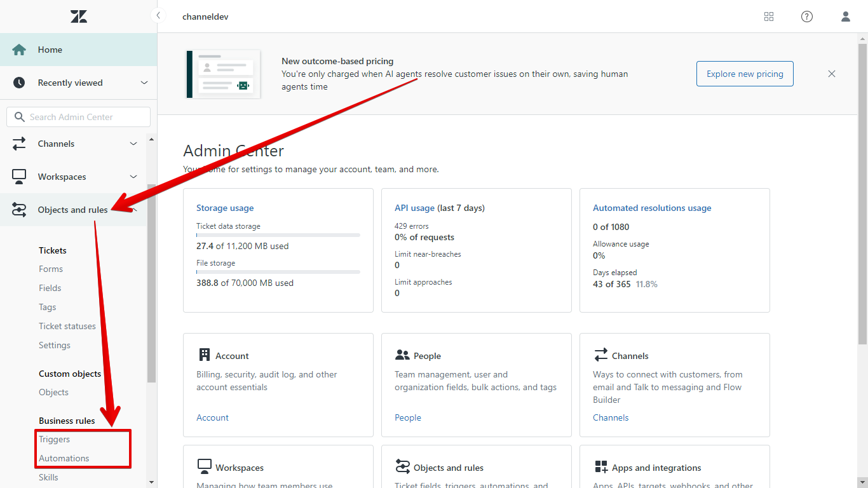Click the Channels card arrows icon
868x488 pixels.
[x=601, y=355]
